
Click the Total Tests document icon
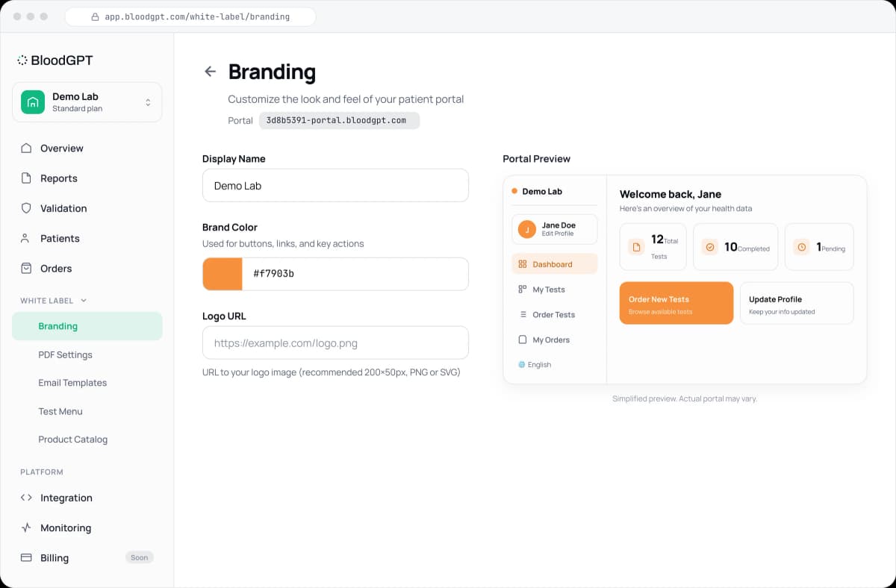(x=636, y=246)
